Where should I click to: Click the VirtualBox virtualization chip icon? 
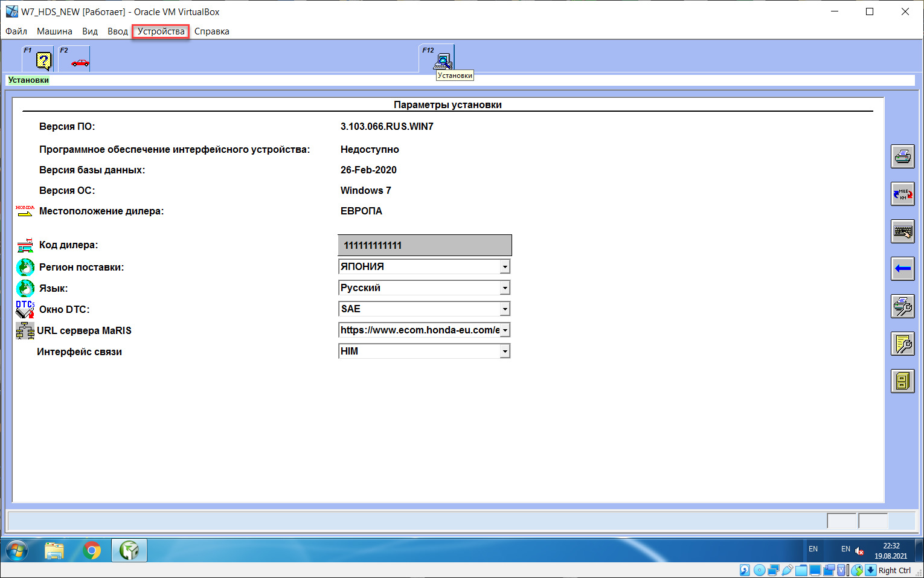(x=841, y=570)
